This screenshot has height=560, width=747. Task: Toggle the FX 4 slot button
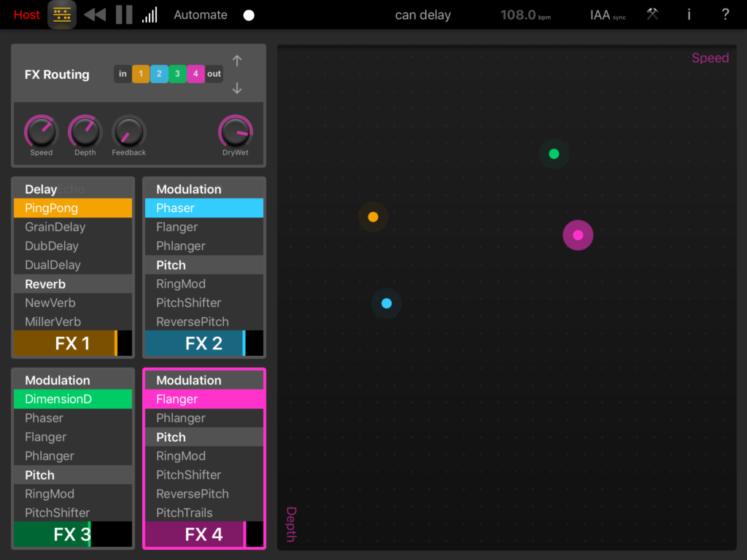pyautogui.click(x=204, y=534)
